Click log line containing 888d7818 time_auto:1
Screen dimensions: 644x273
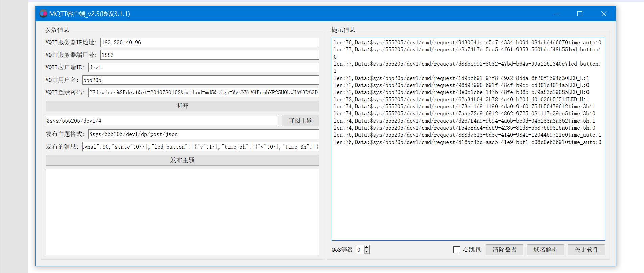(x=467, y=135)
